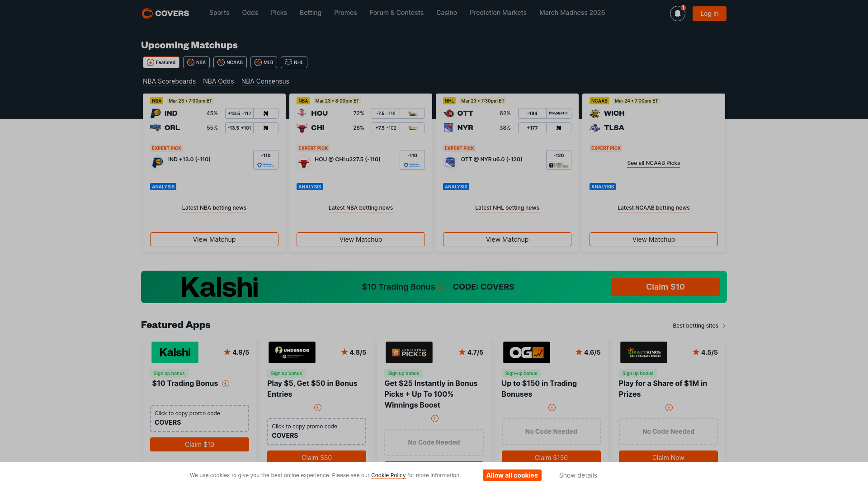The height and width of the screenshot is (488, 868).
Task: Open the Betting menu
Action: click(311, 13)
